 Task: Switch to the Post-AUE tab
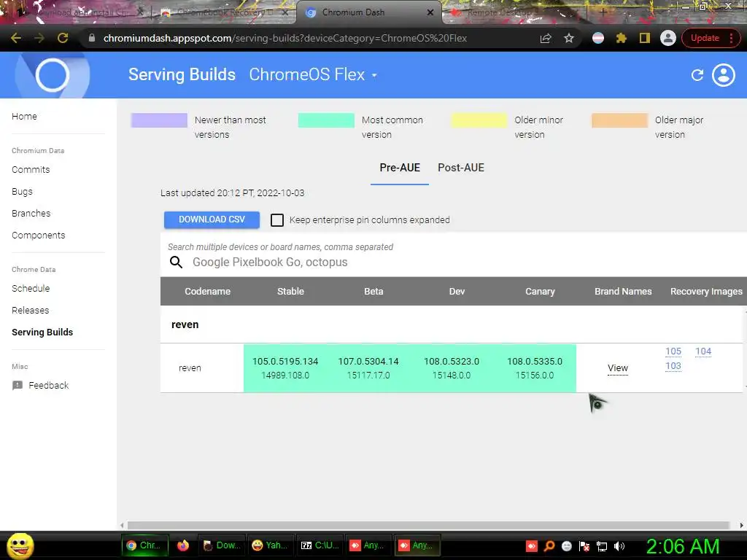pos(461,168)
